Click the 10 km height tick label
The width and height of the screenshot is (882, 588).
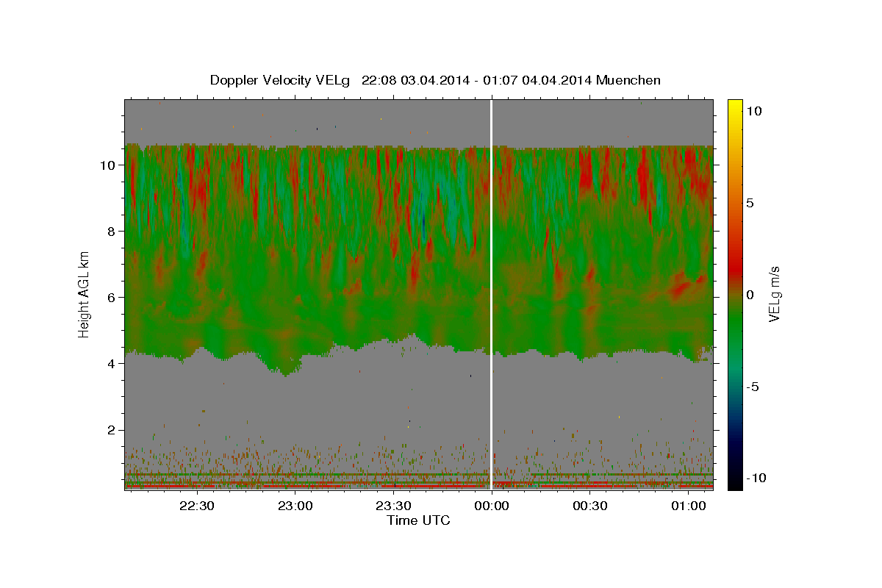108,165
